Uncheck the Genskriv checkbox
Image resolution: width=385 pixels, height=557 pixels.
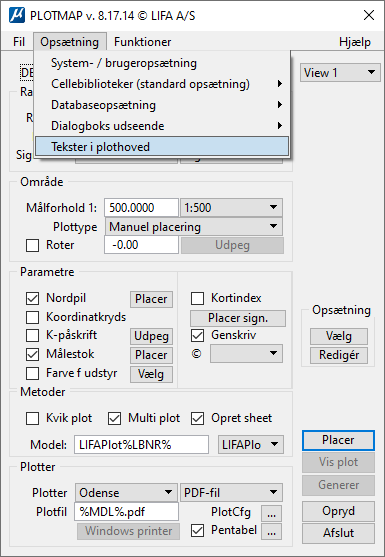[x=197, y=335]
